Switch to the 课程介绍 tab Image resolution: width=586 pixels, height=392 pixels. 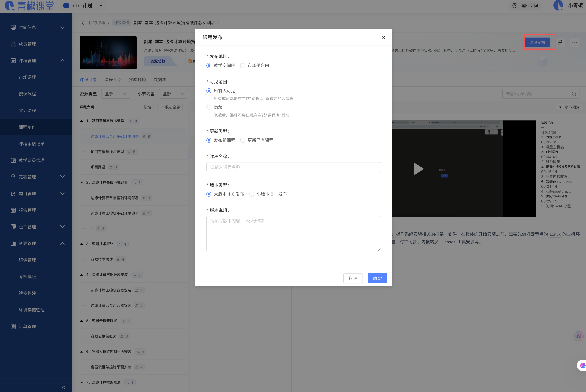[x=113, y=80]
